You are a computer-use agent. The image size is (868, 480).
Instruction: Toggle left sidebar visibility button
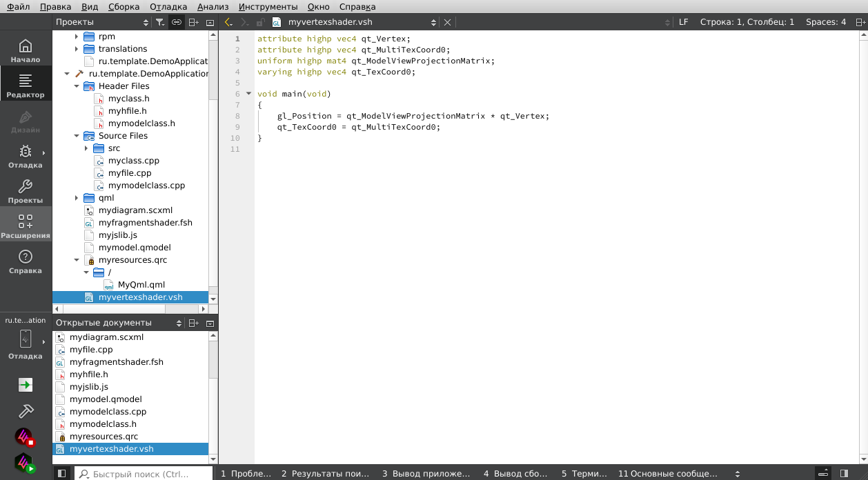tap(61, 474)
